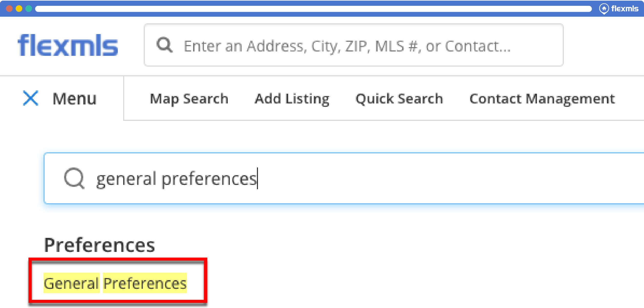Click the large flexmls logo
The image size is (644, 308).
pos(68,45)
